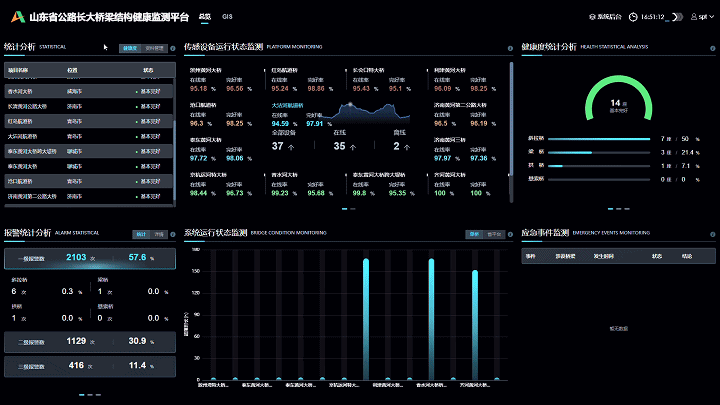
Task: Expand the 一级报警数 alarm row
Action: click(x=88, y=258)
